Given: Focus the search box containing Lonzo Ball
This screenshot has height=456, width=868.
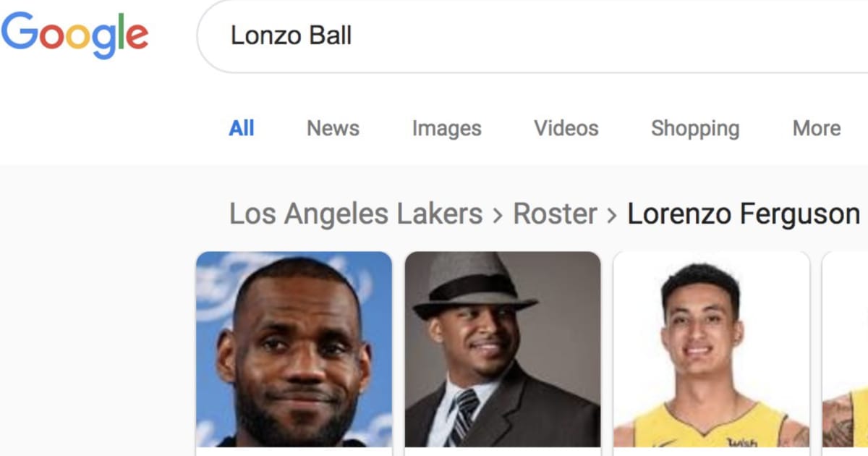Looking at the screenshot, I should click(x=506, y=35).
